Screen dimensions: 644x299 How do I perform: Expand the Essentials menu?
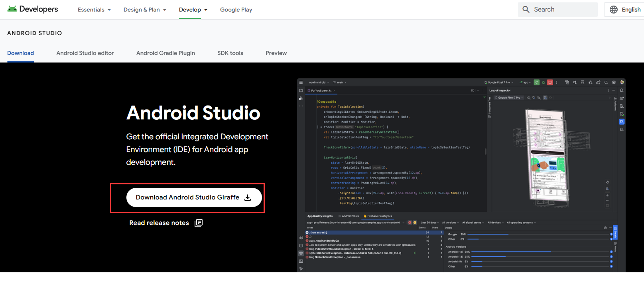95,10
